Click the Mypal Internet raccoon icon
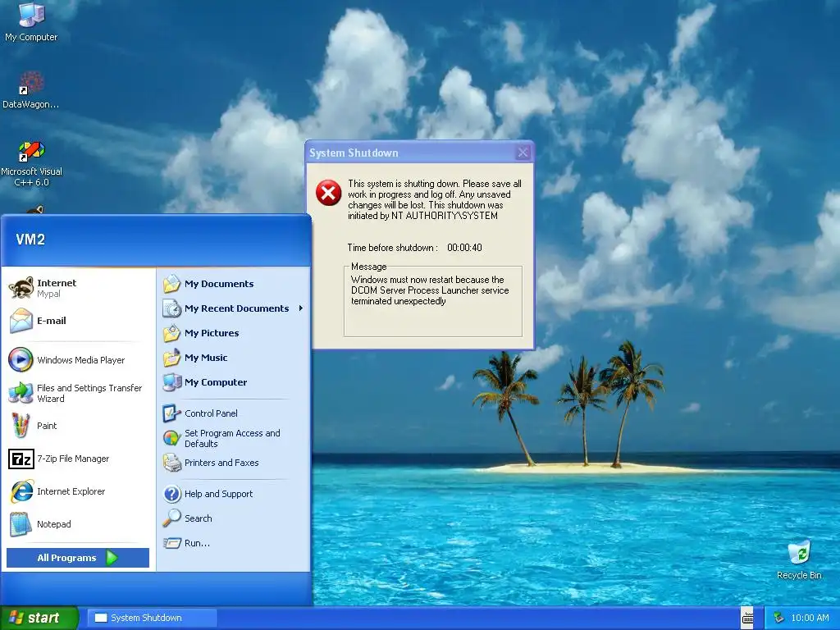 point(21,288)
